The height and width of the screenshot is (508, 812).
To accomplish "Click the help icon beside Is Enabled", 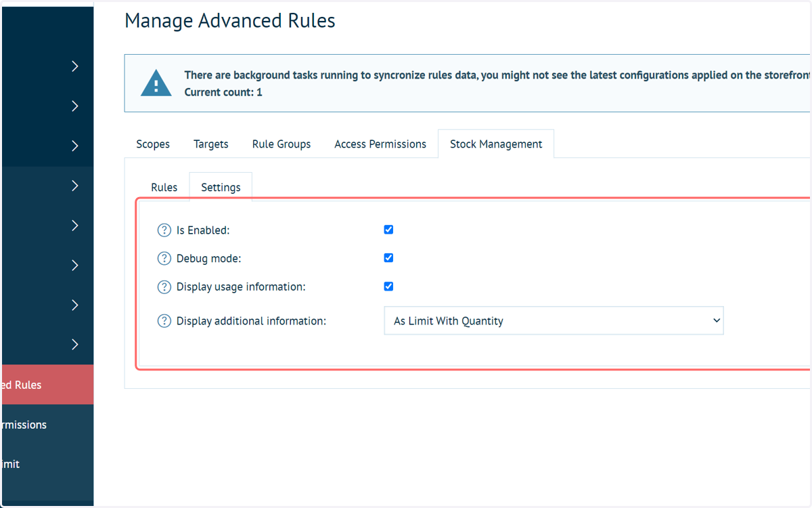I will point(164,230).
